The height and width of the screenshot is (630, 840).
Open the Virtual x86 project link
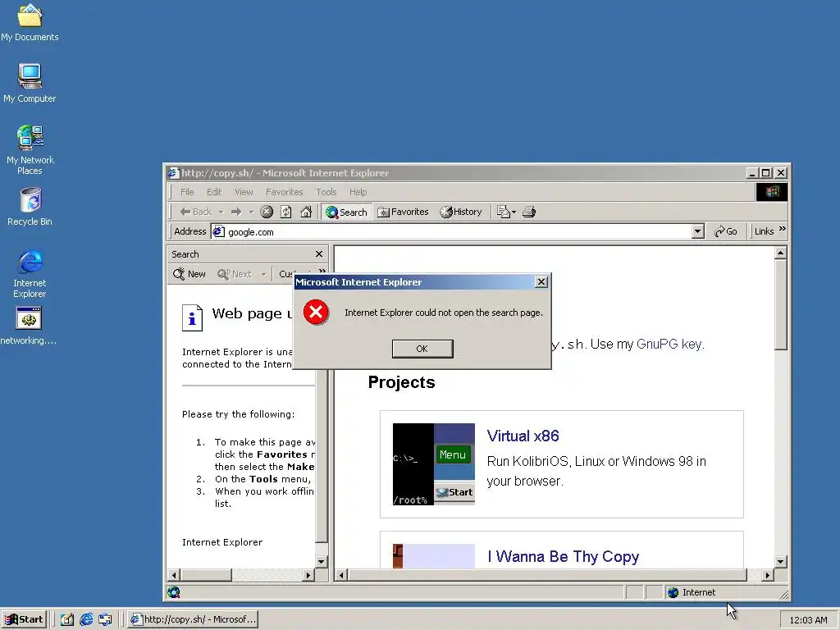tap(523, 436)
